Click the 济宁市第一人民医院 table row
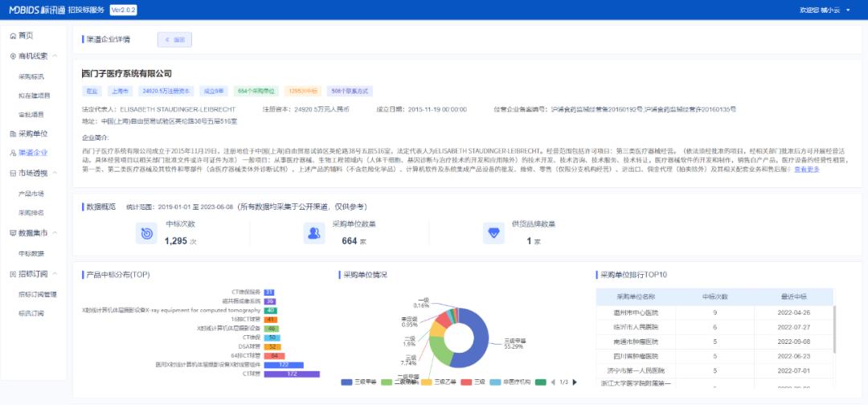The height and width of the screenshot is (405, 868). click(714, 370)
